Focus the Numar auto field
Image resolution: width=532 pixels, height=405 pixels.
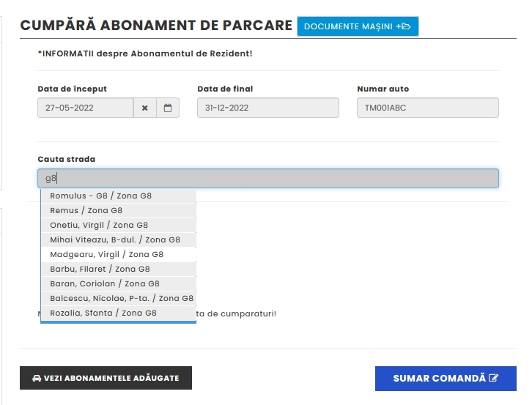[x=428, y=108]
